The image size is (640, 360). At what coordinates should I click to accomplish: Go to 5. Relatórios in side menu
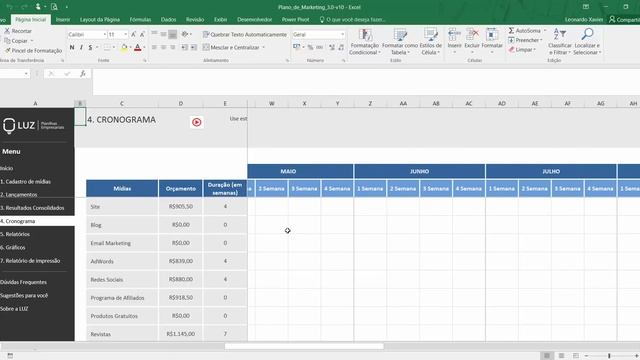point(15,234)
